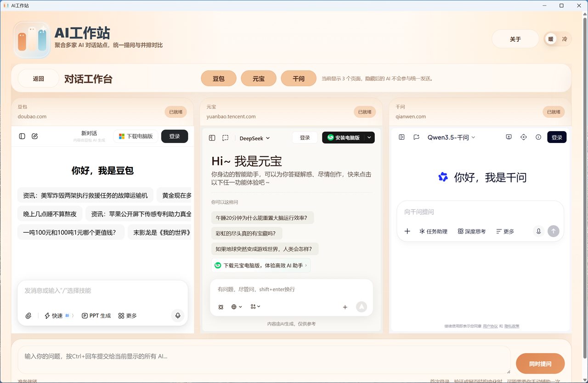The height and width of the screenshot is (383, 588).
Task: Click the info icon in 千问 toolbar
Action: coord(538,137)
